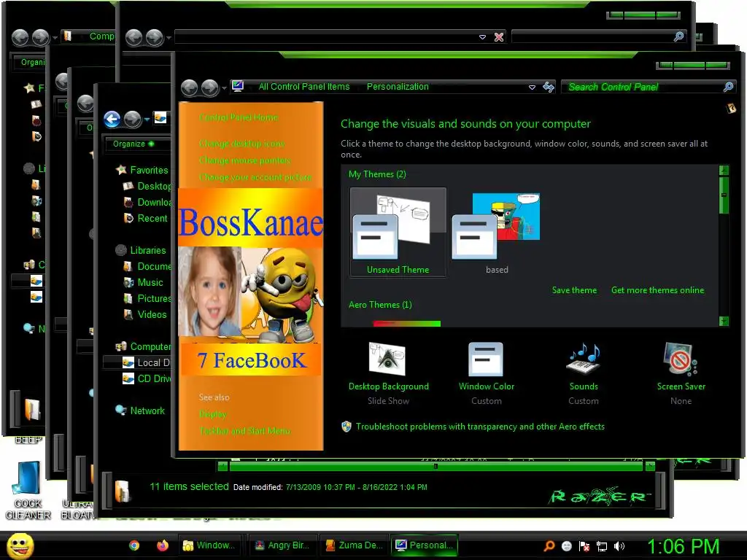Click the search magnifier in rear window
Image resolution: width=747 pixels, height=560 pixels.
[679, 36]
